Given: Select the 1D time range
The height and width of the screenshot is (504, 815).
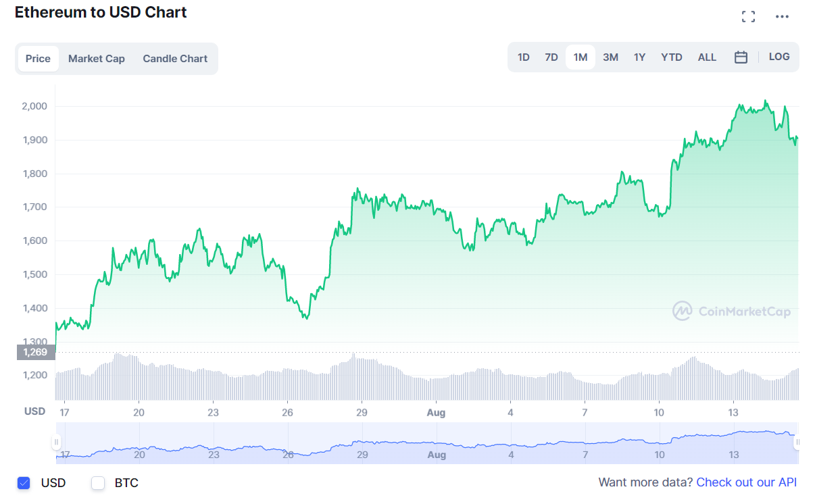Looking at the screenshot, I should (x=524, y=57).
